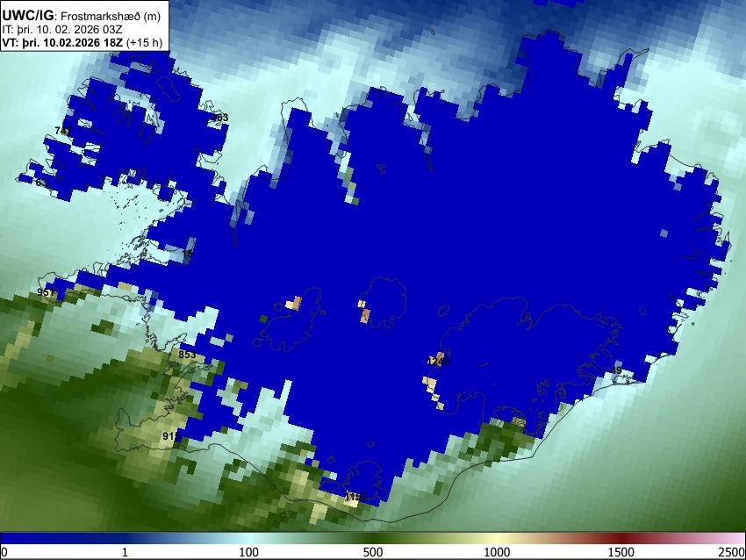Screen dimensions: 746x560
Task: Click the color scale label 1000
Action: coord(497,552)
